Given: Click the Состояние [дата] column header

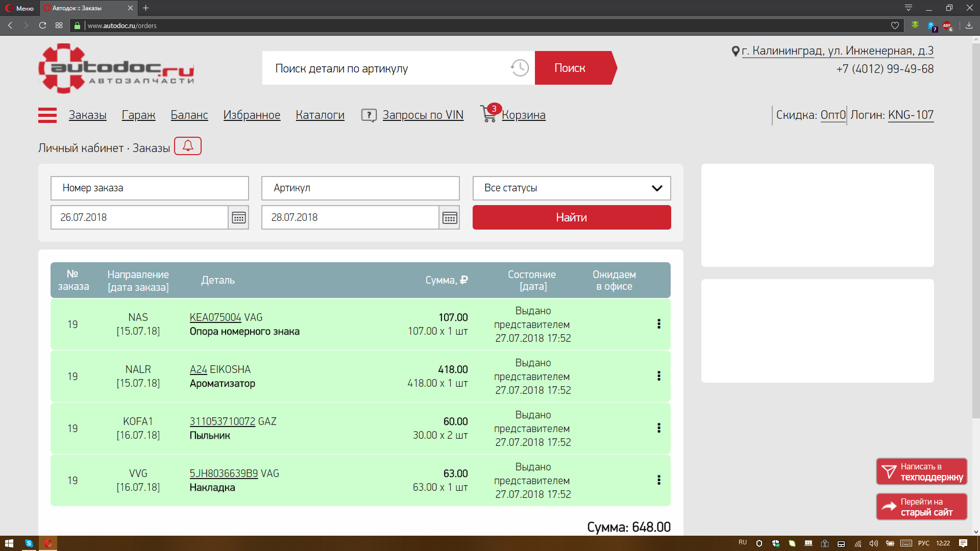Looking at the screenshot, I should tap(532, 280).
